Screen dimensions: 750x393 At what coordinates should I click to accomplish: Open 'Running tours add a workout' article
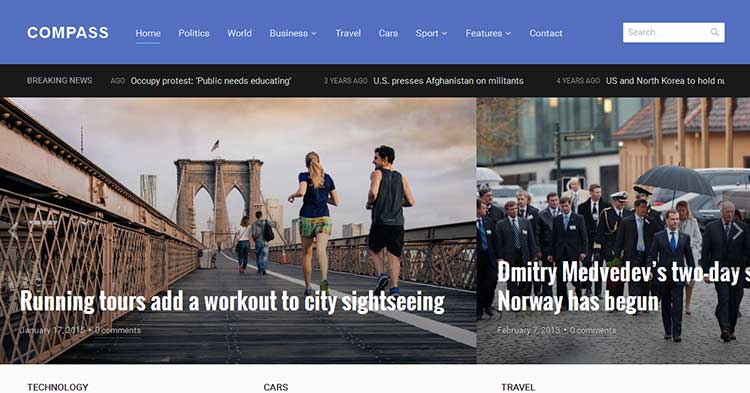[x=232, y=301]
